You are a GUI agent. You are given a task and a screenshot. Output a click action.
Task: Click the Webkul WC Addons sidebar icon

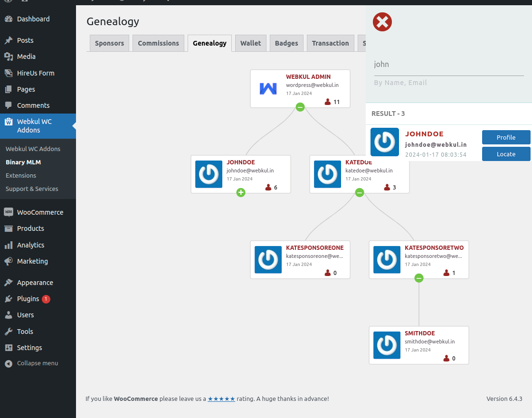pos(9,122)
